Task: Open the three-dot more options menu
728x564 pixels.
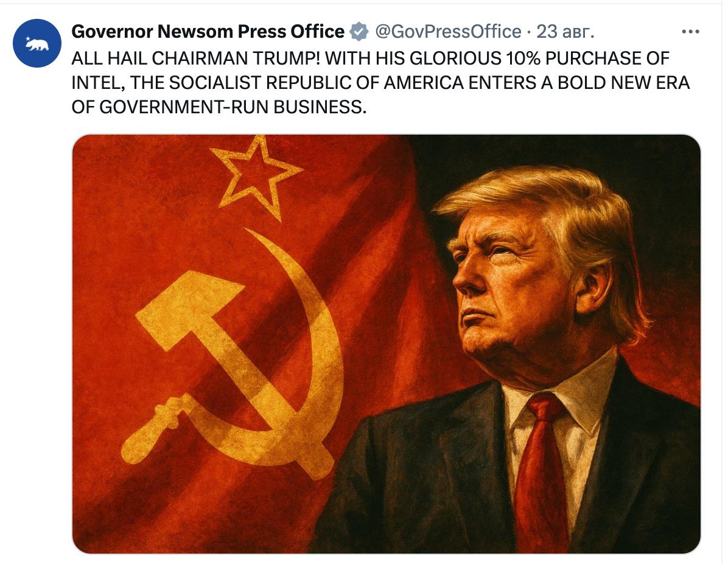Action: [690, 32]
